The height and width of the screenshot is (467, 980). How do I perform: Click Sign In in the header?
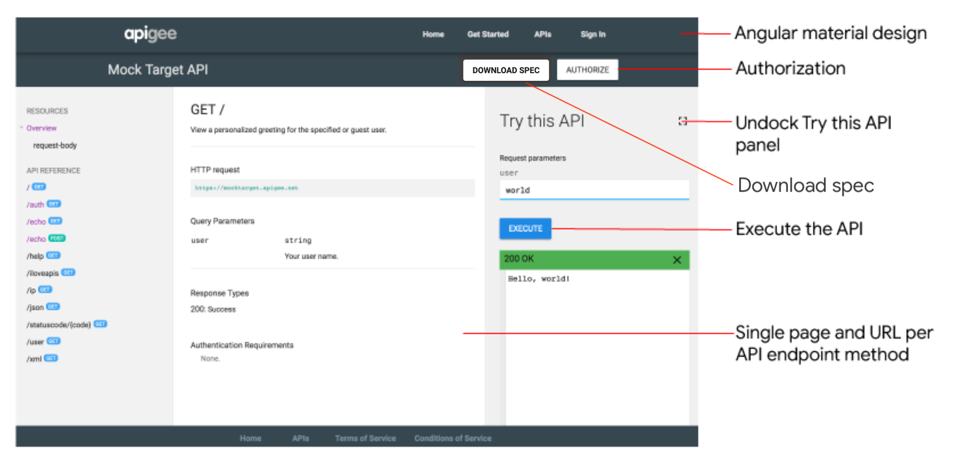click(x=592, y=34)
